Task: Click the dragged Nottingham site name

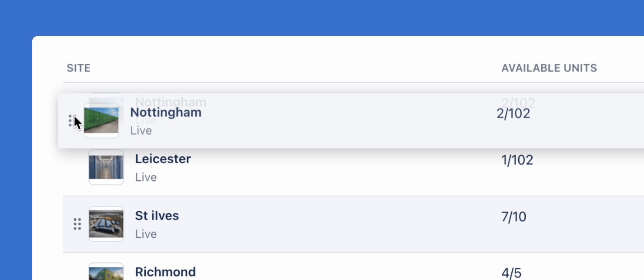Action: pyautogui.click(x=166, y=112)
